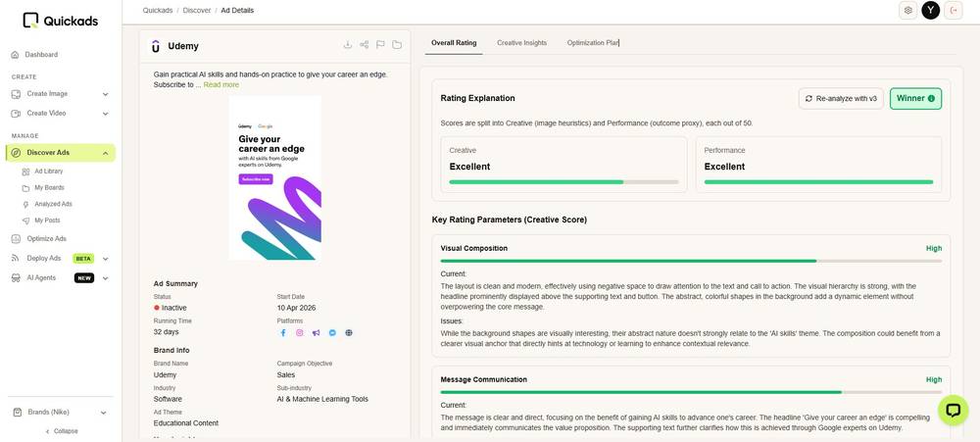Click Re-analyze with v3 button
Viewport: 980px width, 442px height.
(x=841, y=99)
